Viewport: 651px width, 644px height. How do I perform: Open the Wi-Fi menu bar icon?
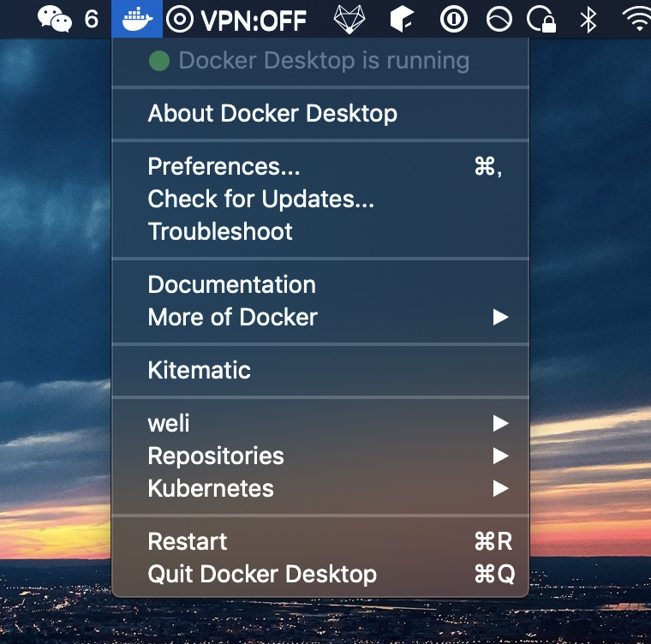pos(636,19)
